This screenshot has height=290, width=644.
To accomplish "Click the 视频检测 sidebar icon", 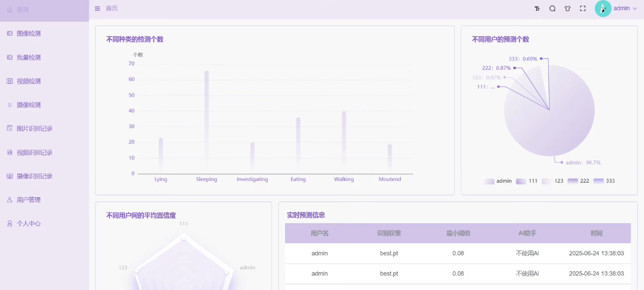I will click(x=10, y=81).
